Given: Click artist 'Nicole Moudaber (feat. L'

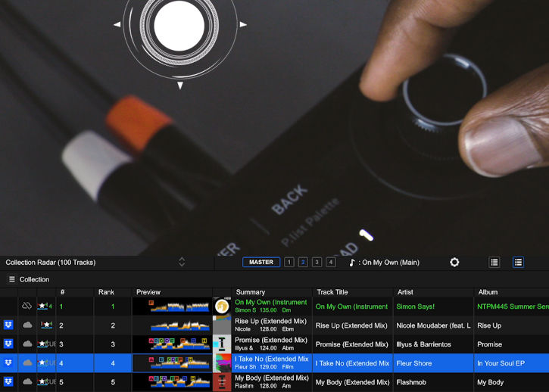Looking at the screenshot, I should [433, 325].
